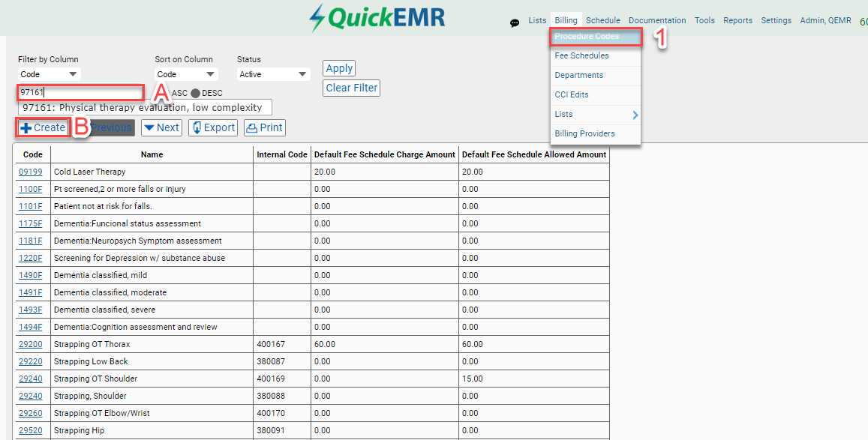Screen dimensions: 868x440
Task: Choose Billing Providers from Billing dropdown
Action: tap(596, 133)
